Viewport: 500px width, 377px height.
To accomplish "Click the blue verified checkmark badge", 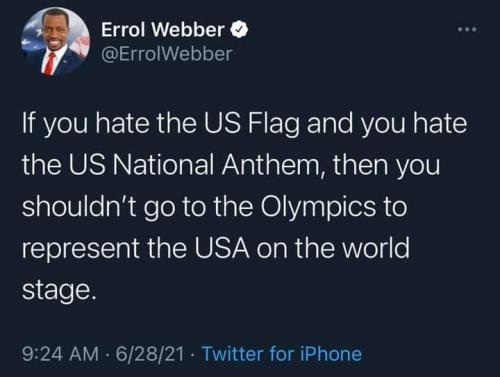I will [x=239, y=30].
